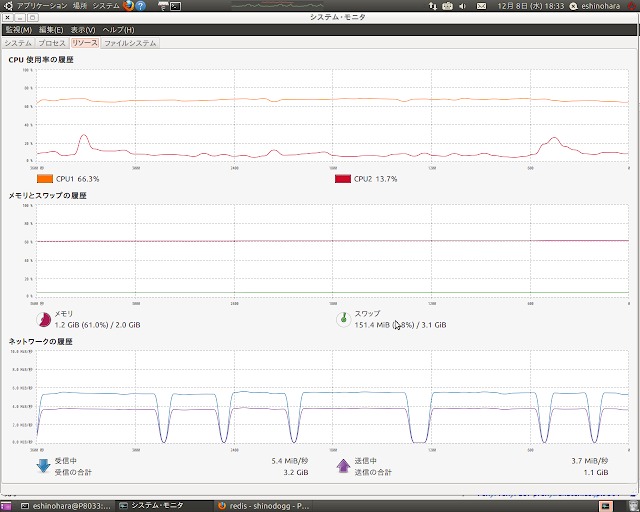Image resolution: width=640 pixels, height=512 pixels.
Task: Click the system load graph applet in panel
Action: [x=278, y=6]
